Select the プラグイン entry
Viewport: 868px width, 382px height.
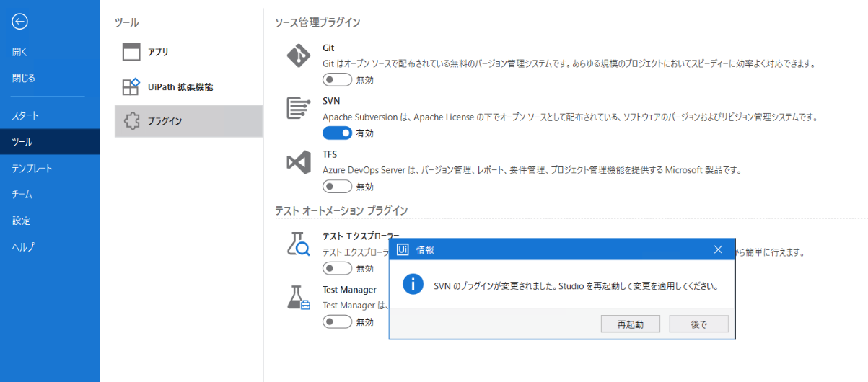click(188, 121)
